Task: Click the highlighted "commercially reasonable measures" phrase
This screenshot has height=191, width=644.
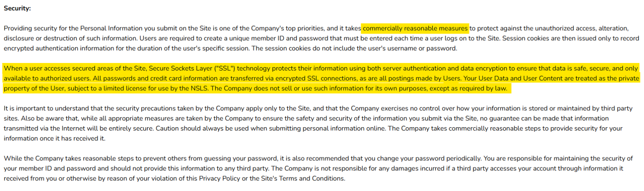Action: click(415, 29)
